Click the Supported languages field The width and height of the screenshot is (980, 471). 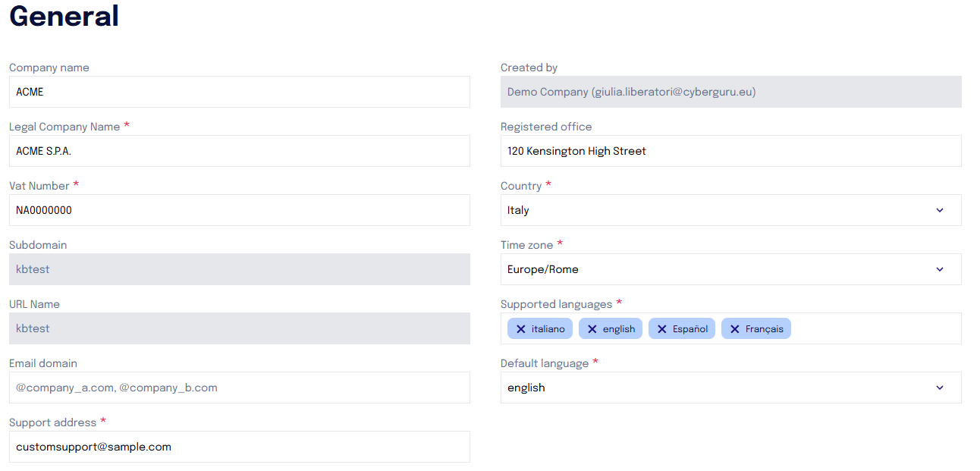(872, 328)
